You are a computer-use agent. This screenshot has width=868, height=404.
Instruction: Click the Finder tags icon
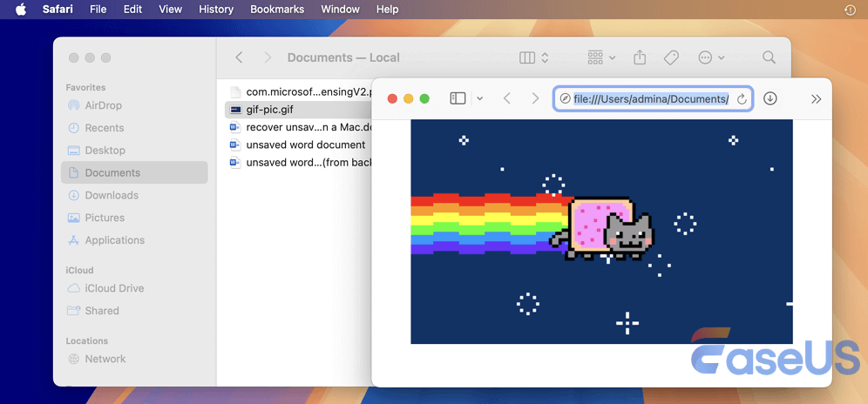(671, 57)
